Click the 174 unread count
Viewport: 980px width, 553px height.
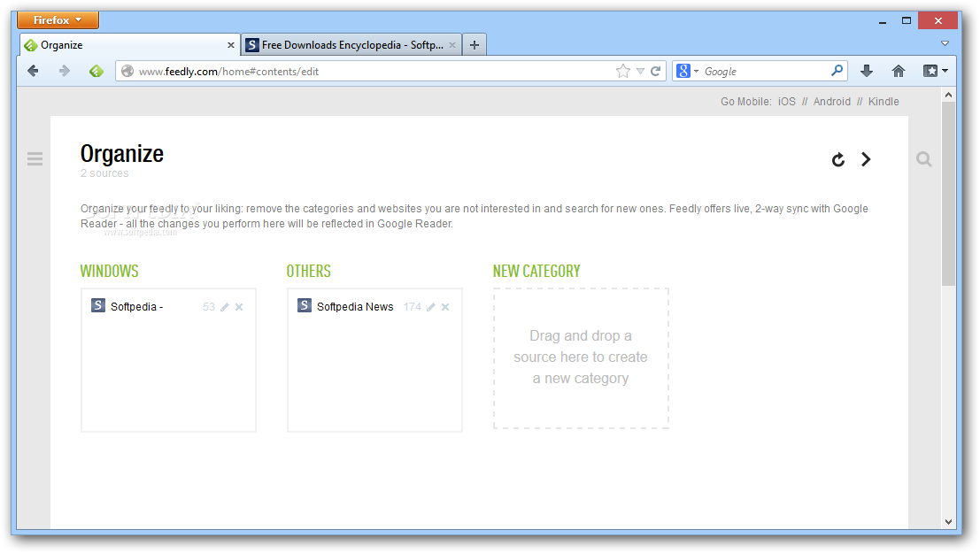(x=412, y=307)
